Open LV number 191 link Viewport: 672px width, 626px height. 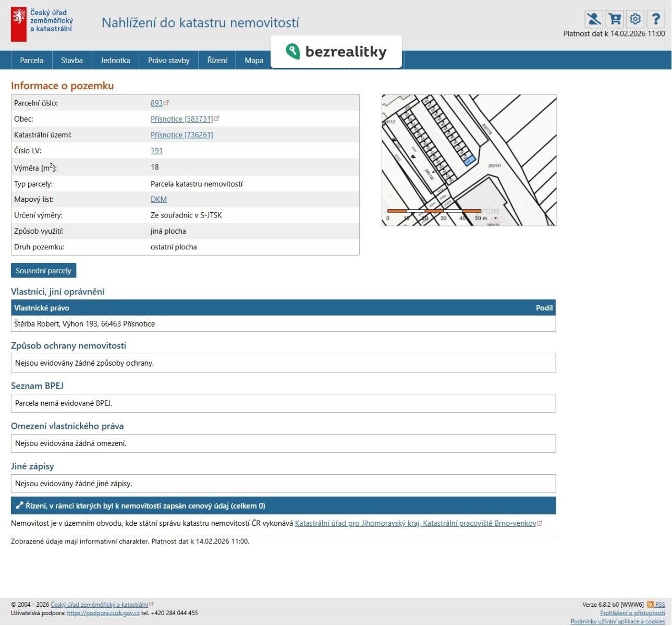[x=156, y=151]
